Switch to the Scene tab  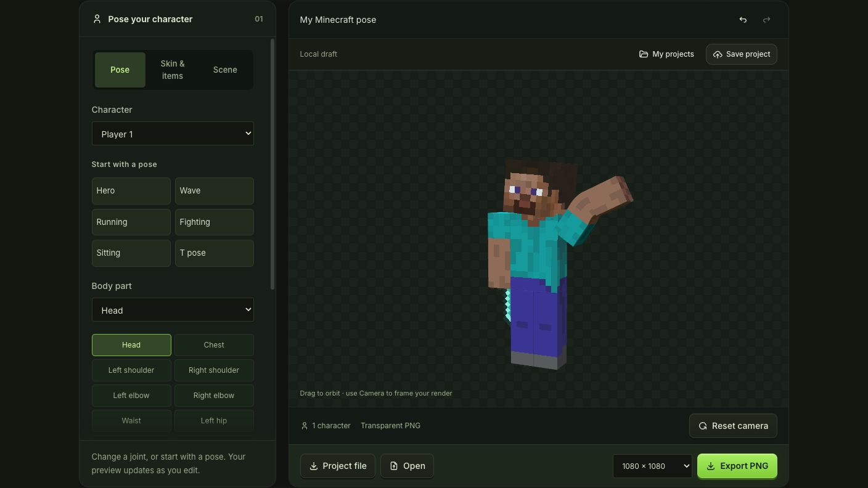[225, 70]
